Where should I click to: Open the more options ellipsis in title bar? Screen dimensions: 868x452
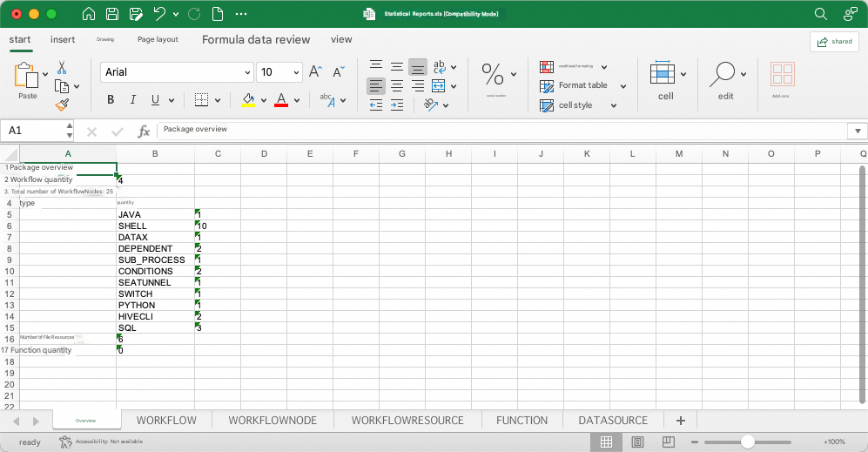(241, 14)
